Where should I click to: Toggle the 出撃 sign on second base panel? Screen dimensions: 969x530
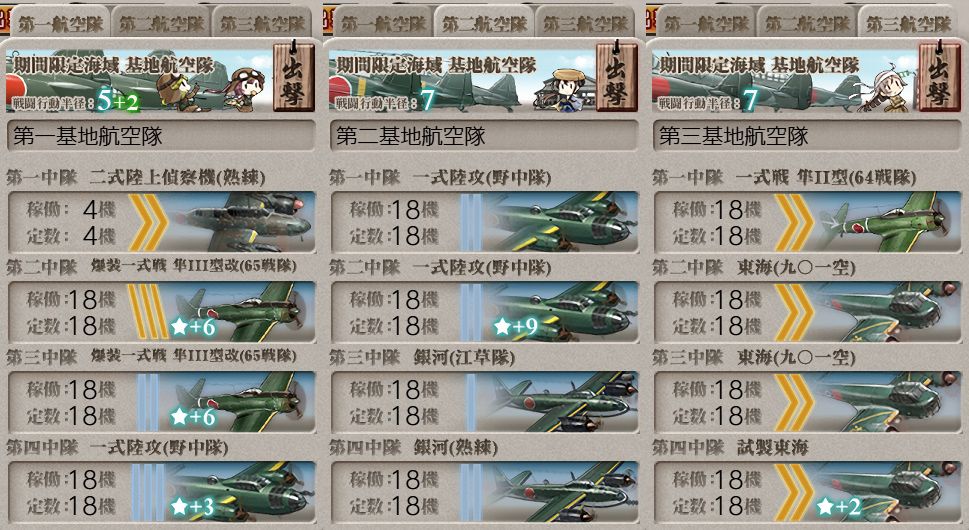(x=616, y=77)
